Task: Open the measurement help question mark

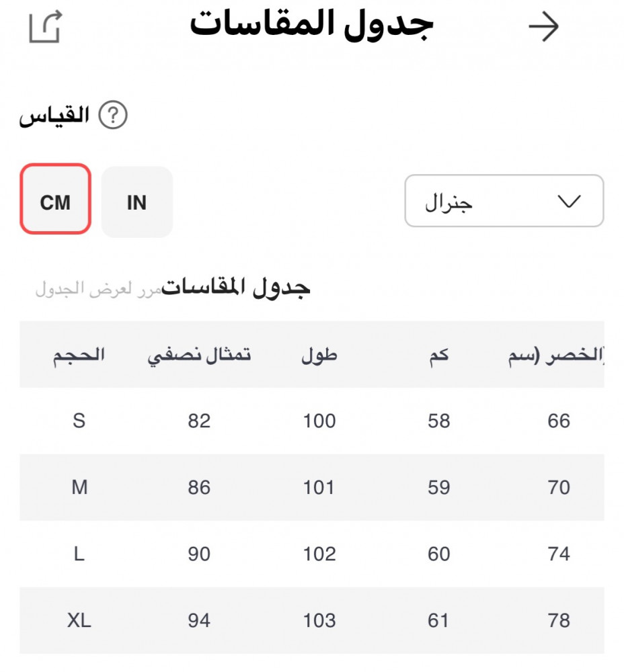Action: point(113,116)
